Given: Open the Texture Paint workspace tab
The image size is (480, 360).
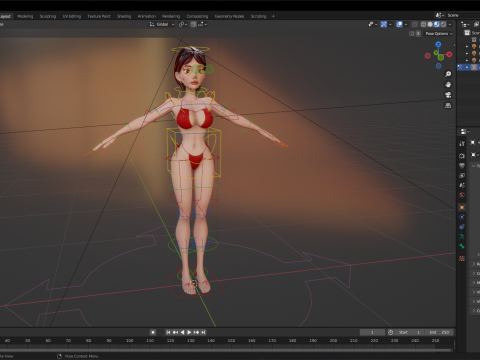Looking at the screenshot, I should (99, 16).
